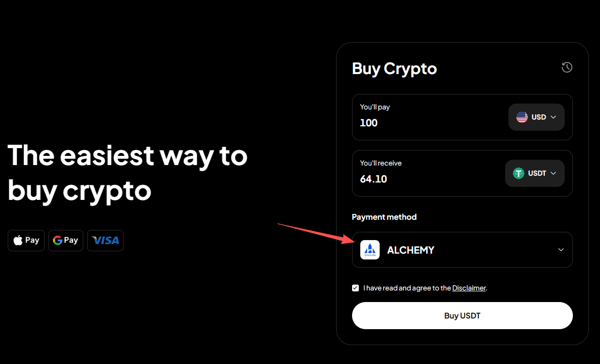Click the Apple Pay badge
The width and height of the screenshot is (600, 364).
click(x=26, y=241)
